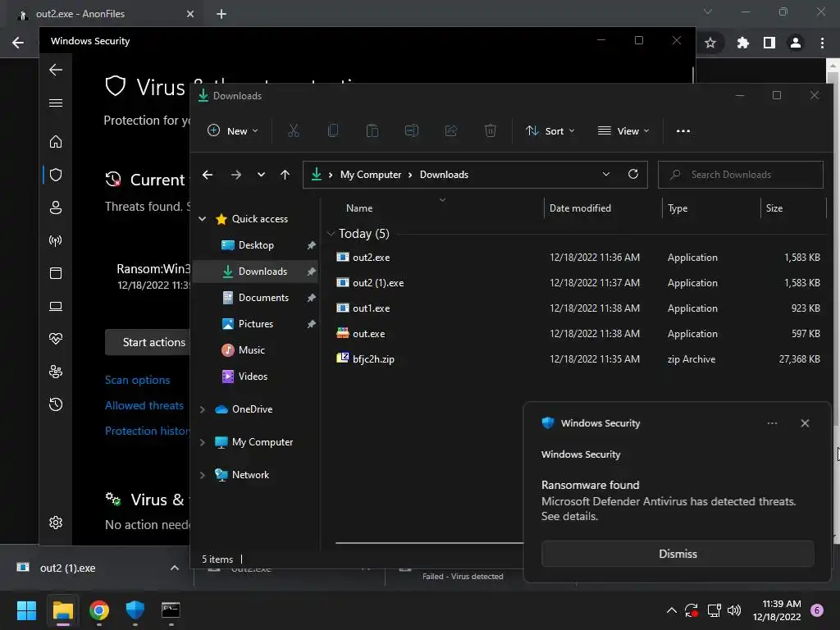The image size is (840, 630).
Task: Open the See more ellipsis in Explorer toolbar
Action: (683, 130)
